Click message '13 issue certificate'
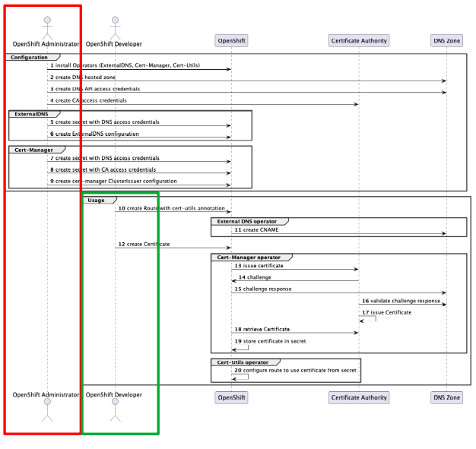This screenshot has width=476, height=449. coord(259,266)
